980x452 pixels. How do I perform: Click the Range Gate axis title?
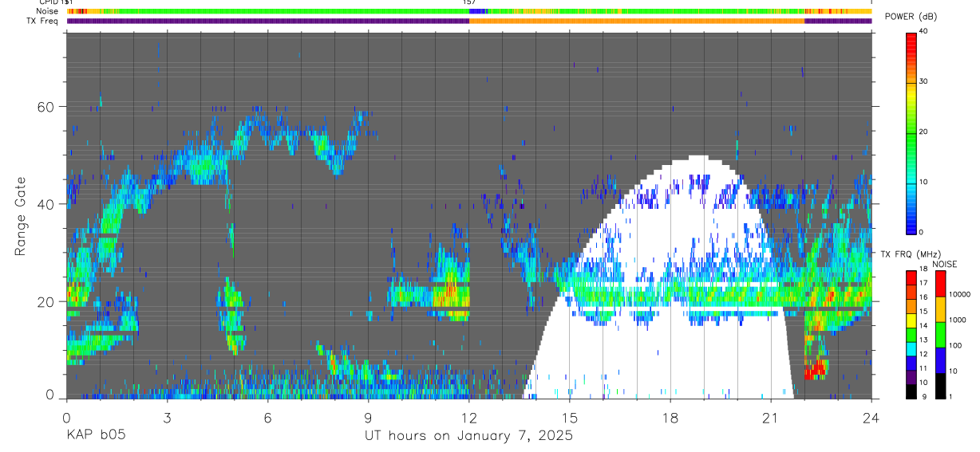pos(20,216)
